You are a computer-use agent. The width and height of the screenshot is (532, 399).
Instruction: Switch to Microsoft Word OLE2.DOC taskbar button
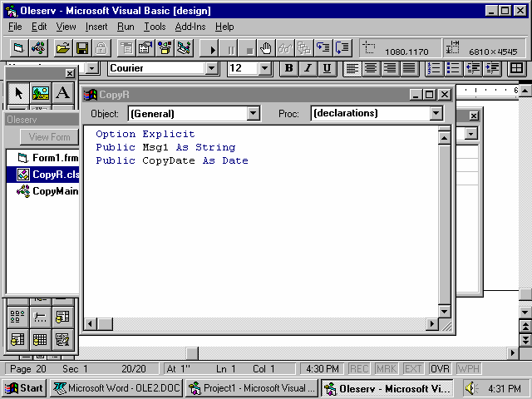116,388
